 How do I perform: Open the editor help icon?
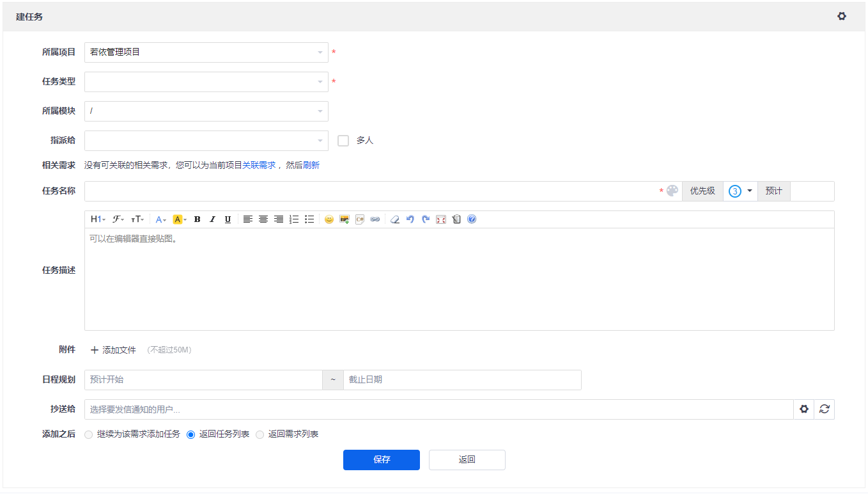(472, 219)
